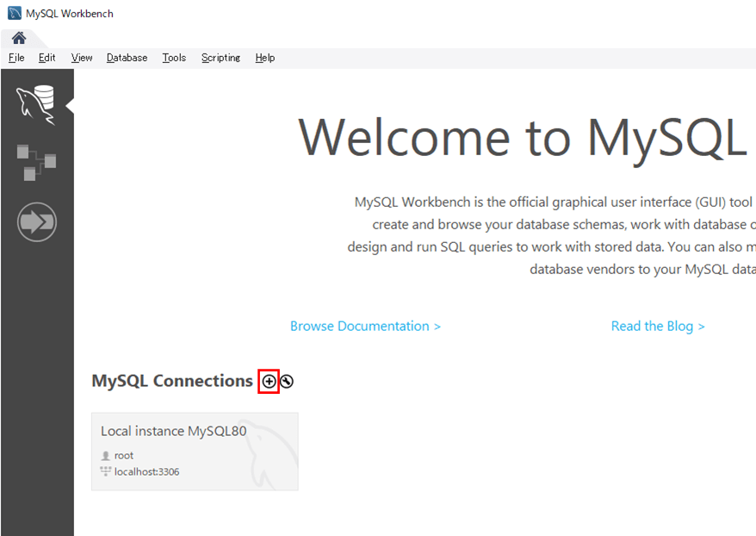756x536 pixels.
Task: Add a new MySQL connection with plus icon
Action: click(269, 381)
